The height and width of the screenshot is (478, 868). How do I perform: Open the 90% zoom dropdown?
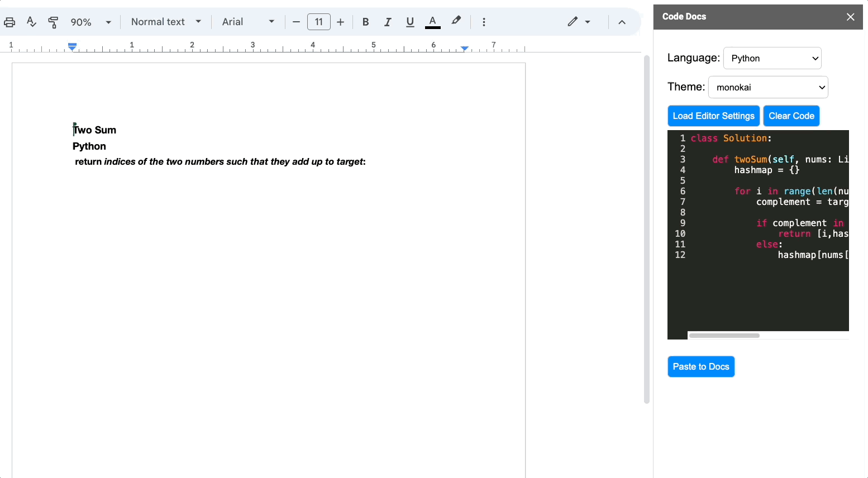tap(91, 22)
